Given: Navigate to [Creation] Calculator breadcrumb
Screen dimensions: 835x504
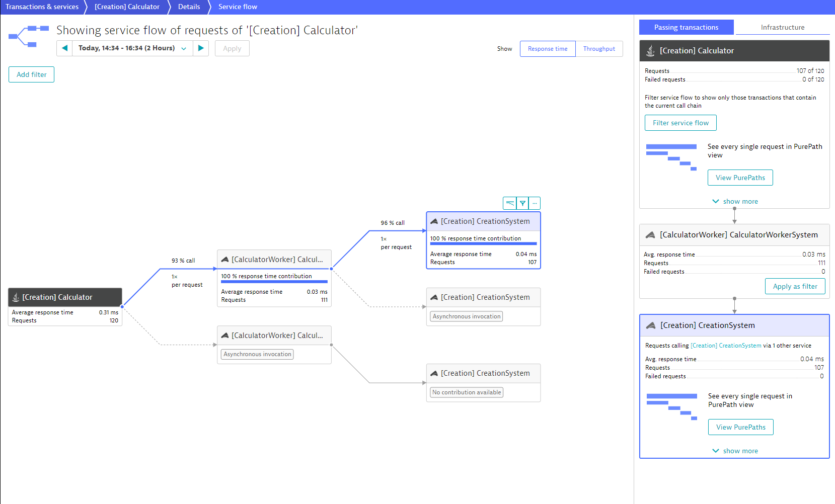Looking at the screenshot, I should click(127, 7).
